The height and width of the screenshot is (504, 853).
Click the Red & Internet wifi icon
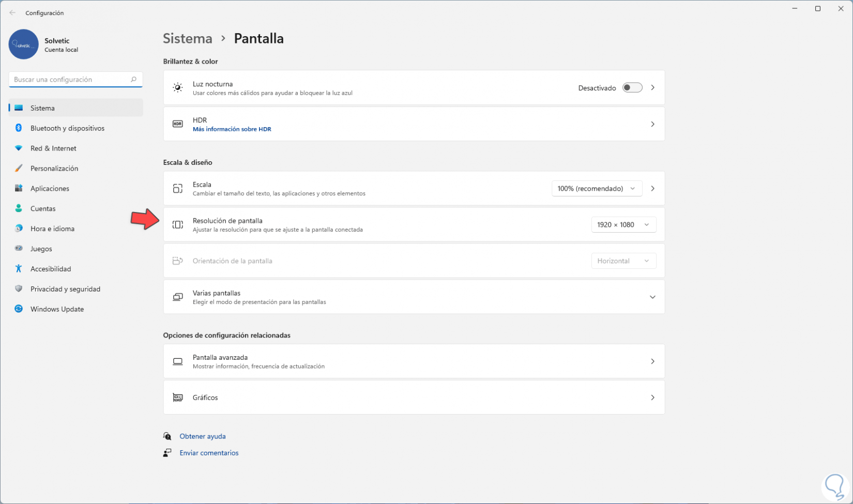(x=19, y=148)
